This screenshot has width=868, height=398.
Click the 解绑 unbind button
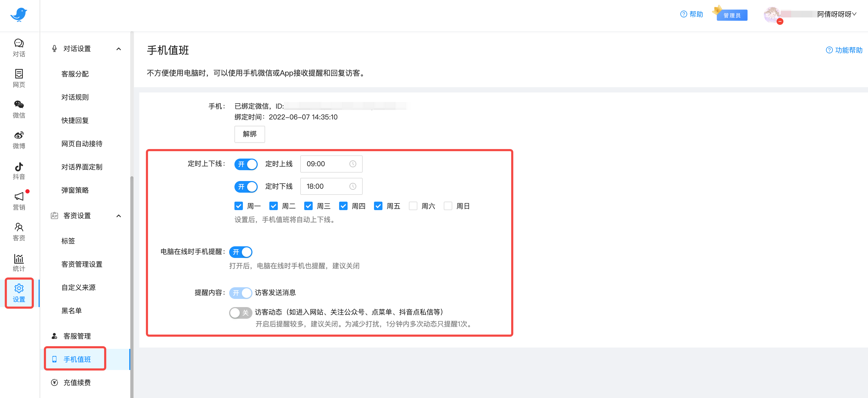click(x=249, y=134)
